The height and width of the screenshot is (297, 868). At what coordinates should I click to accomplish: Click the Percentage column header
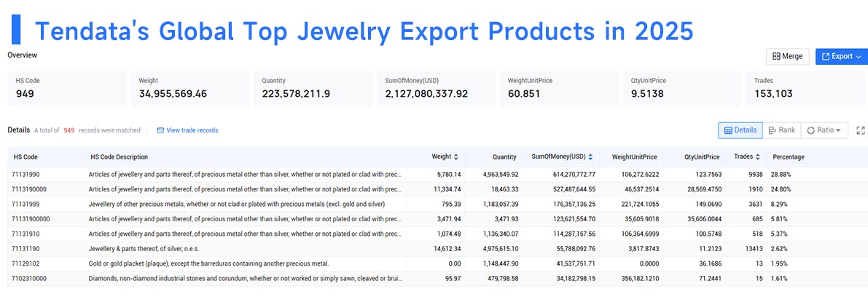coord(789,157)
